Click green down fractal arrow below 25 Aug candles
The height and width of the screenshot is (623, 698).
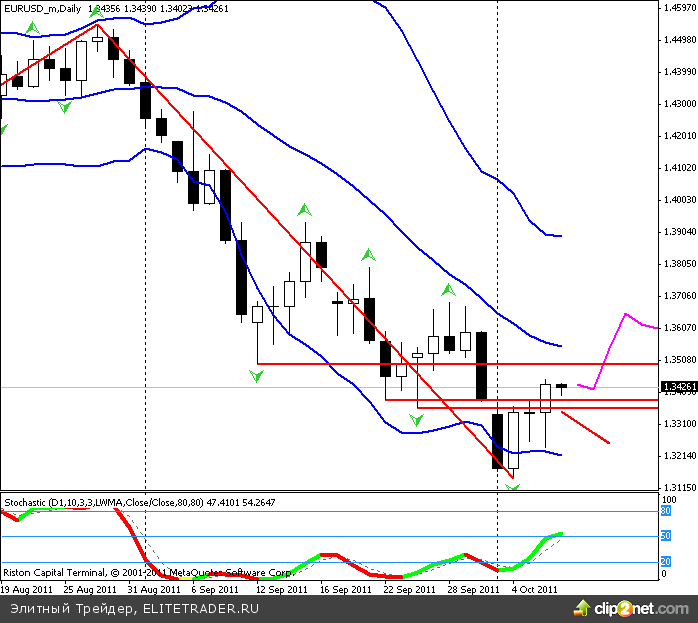click(x=65, y=107)
